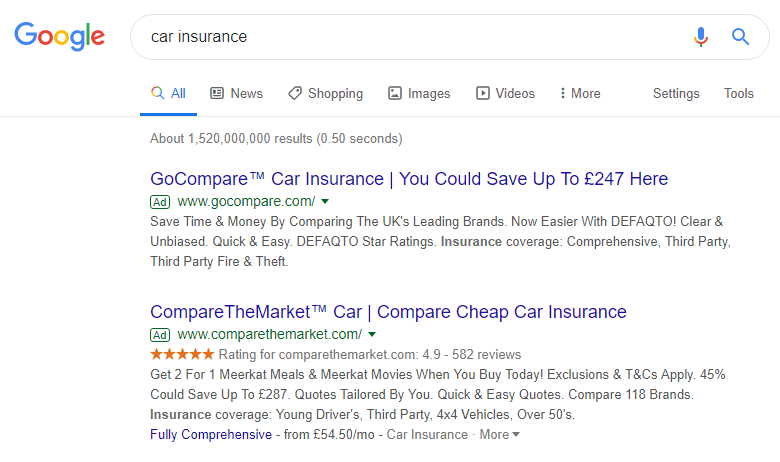The image size is (780, 462).
Task: Click the Google logo
Action: [x=59, y=36]
